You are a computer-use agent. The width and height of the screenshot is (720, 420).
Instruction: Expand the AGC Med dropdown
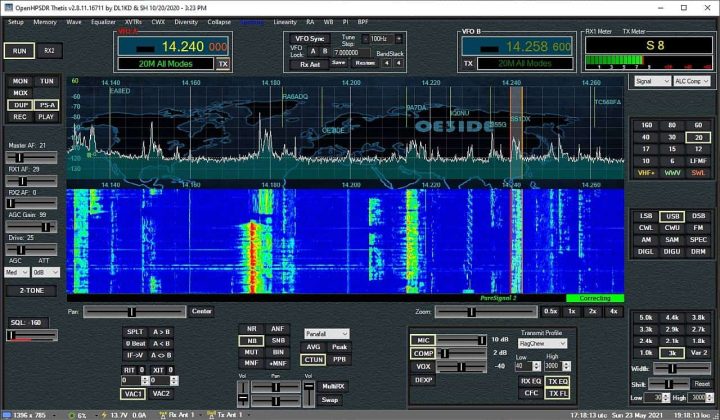[x=17, y=271]
